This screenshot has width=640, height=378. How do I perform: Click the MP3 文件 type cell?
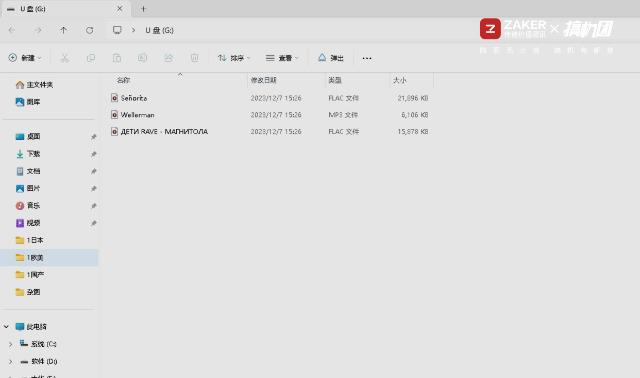pyautogui.click(x=343, y=115)
